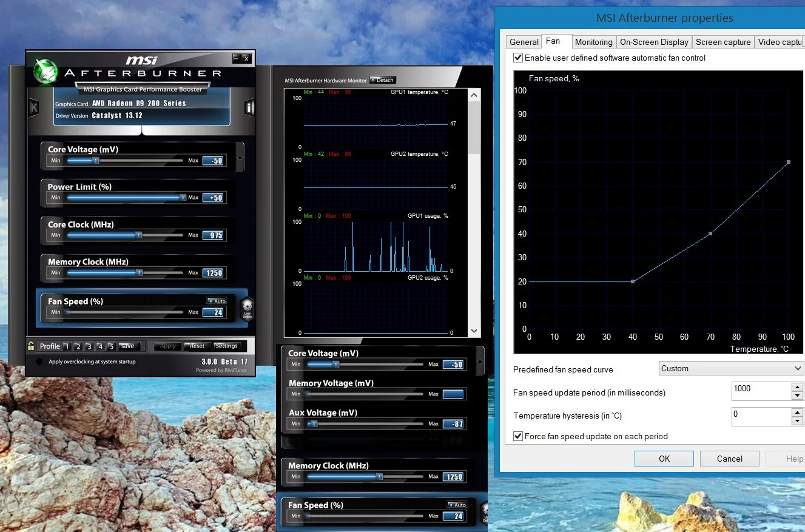
Task: Select profile slot 1
Action: (x=67, y=346)
